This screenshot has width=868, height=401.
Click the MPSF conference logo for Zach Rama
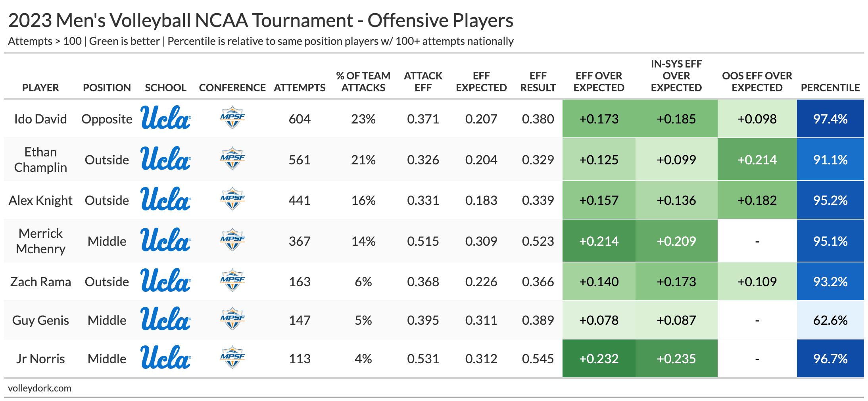click(x=232, y=280)
